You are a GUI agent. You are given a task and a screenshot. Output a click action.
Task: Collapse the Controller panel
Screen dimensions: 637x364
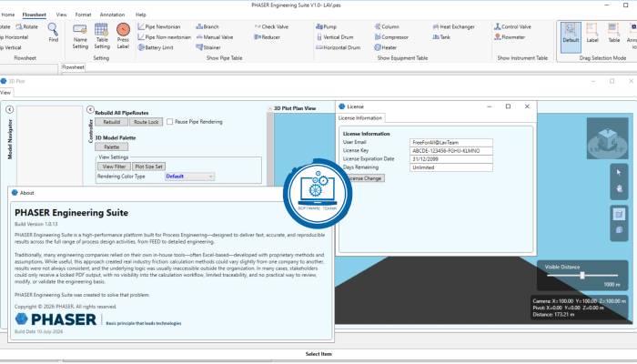click(x=90, y=110)
